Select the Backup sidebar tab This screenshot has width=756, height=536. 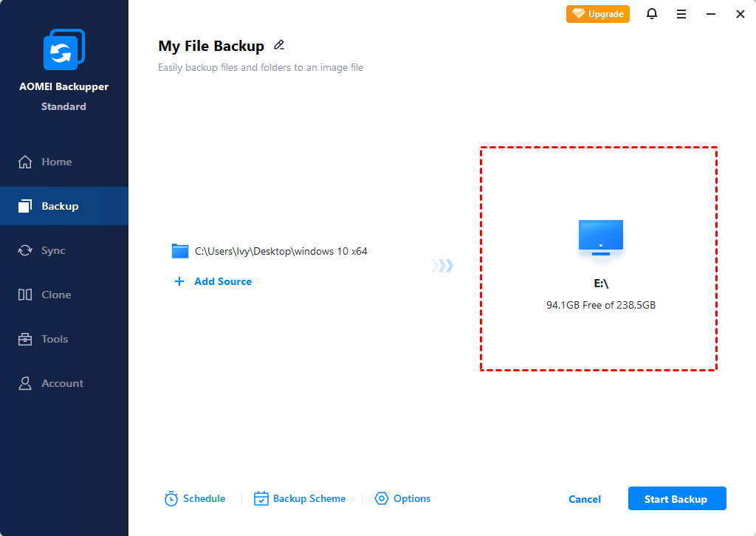point(59,206)
